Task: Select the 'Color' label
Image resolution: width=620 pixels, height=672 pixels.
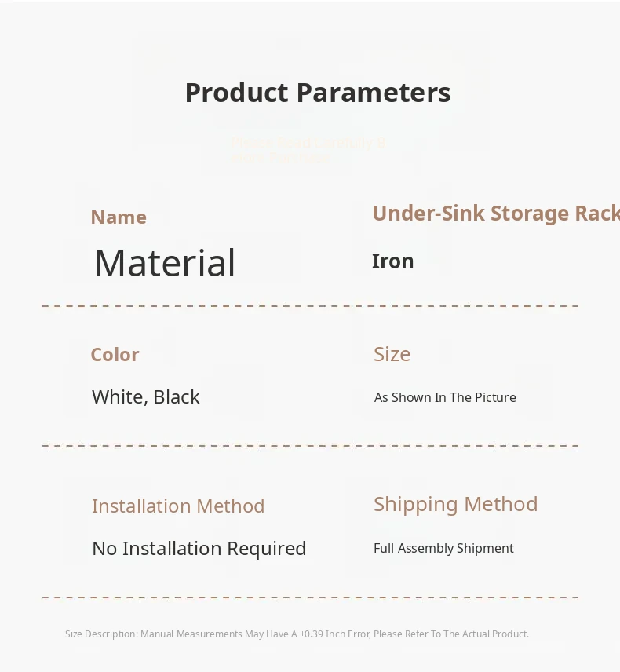Action: pos(115,355)
